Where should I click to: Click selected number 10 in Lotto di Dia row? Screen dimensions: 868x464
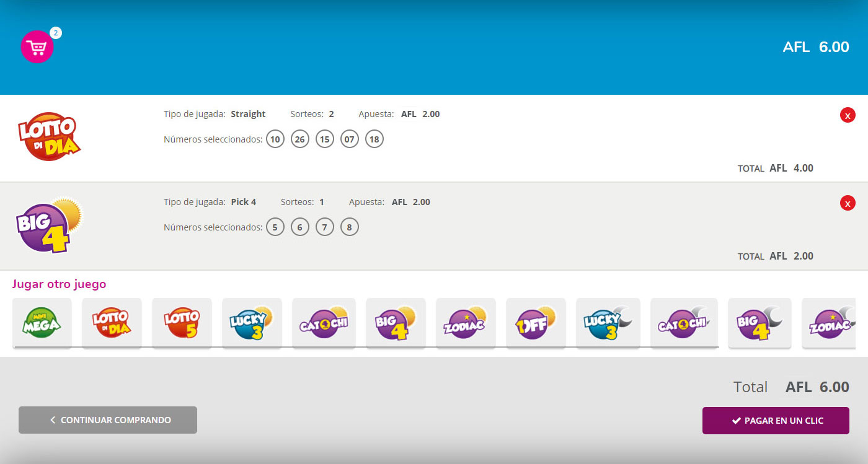point(275,139)
